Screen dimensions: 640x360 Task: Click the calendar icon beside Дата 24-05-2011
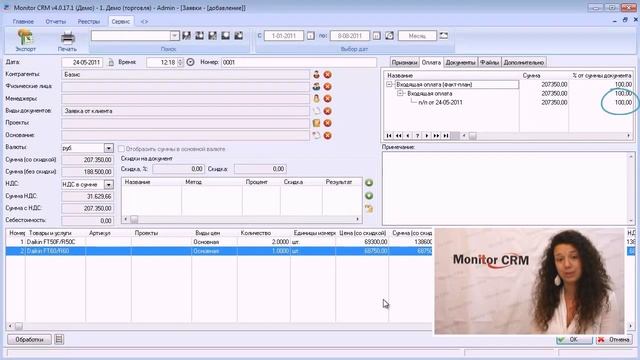[111, 62]
